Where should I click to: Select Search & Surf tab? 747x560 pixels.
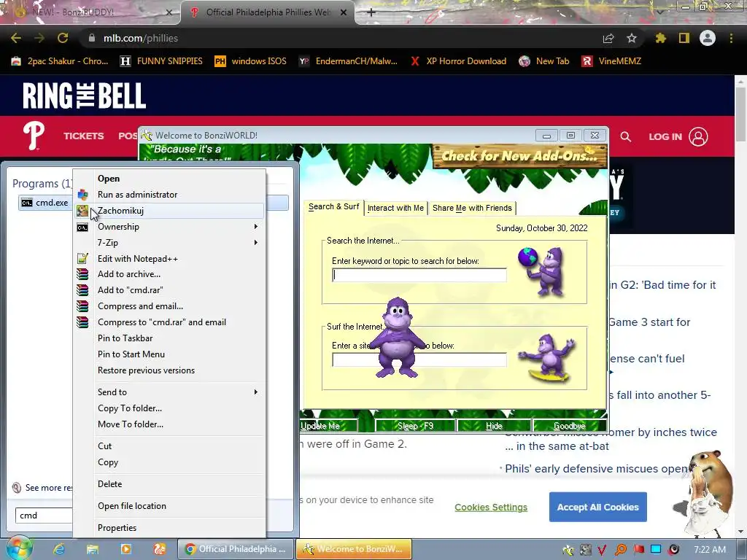[333, 206]
